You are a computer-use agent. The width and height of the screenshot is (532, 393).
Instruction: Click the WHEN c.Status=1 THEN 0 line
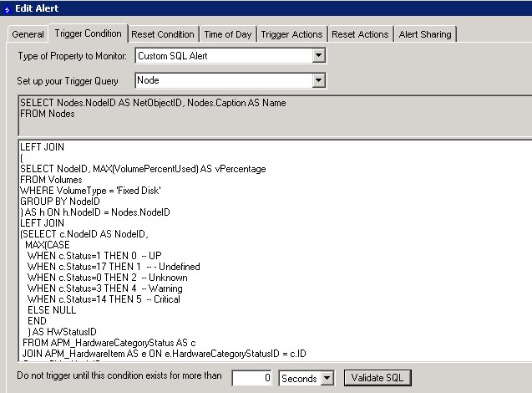tap(94, 256)
